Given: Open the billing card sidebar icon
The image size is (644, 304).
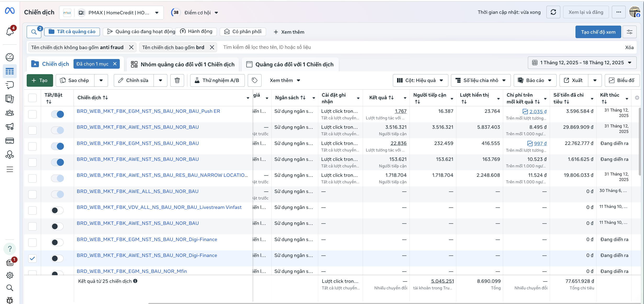Looking at the screenshot, I should point(10,141).
